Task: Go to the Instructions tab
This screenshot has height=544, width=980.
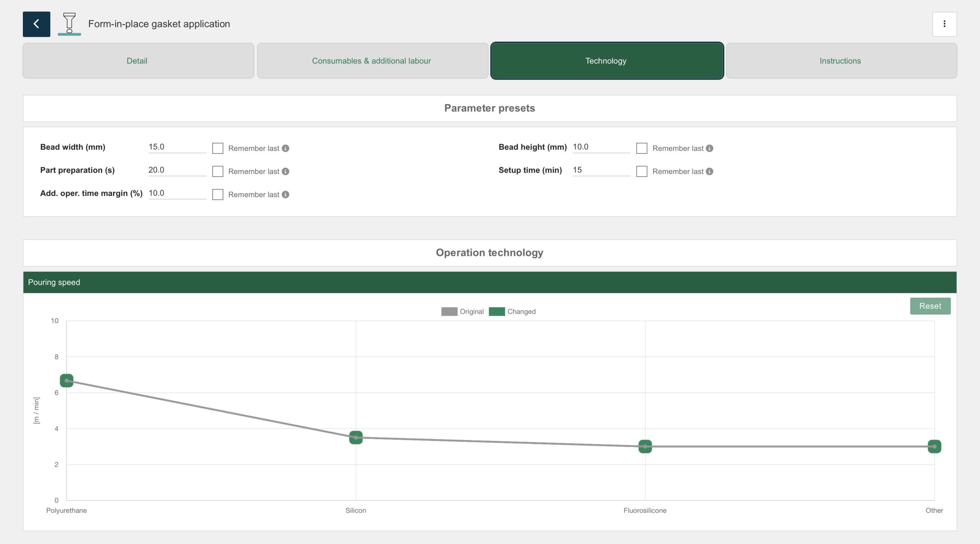Action: (x=841, y=61)
